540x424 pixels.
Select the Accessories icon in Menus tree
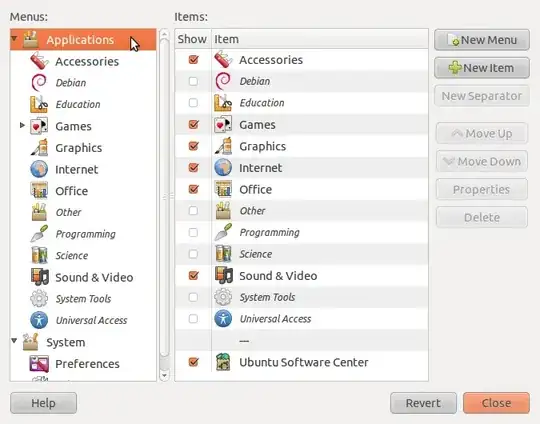pyautogui.click(x=39, y=61)
